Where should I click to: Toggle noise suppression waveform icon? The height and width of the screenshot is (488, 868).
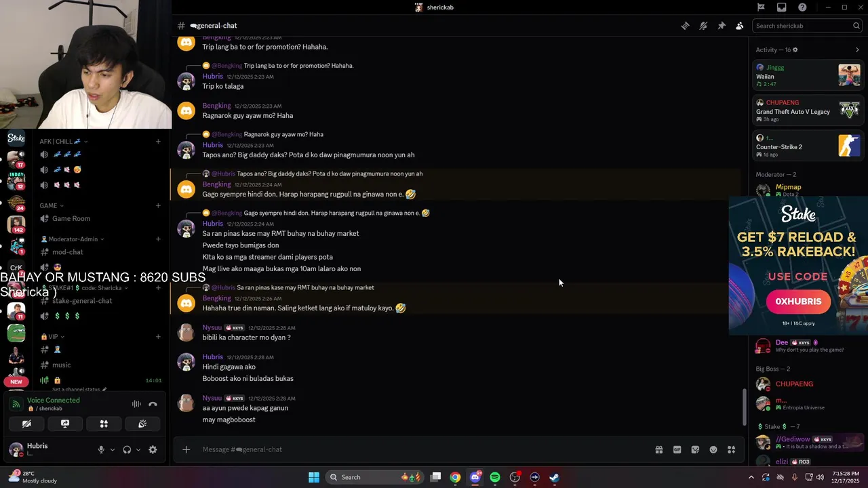(x=136, y=404)
